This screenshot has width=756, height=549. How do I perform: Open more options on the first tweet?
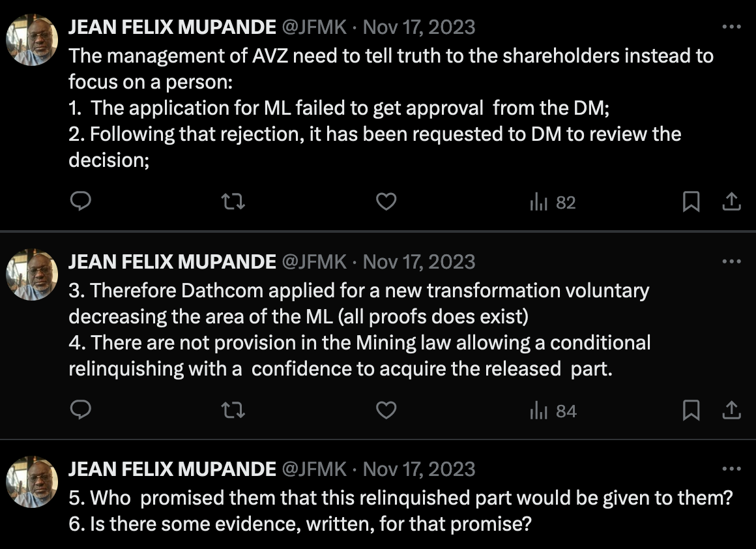click(x=732, y=27)
